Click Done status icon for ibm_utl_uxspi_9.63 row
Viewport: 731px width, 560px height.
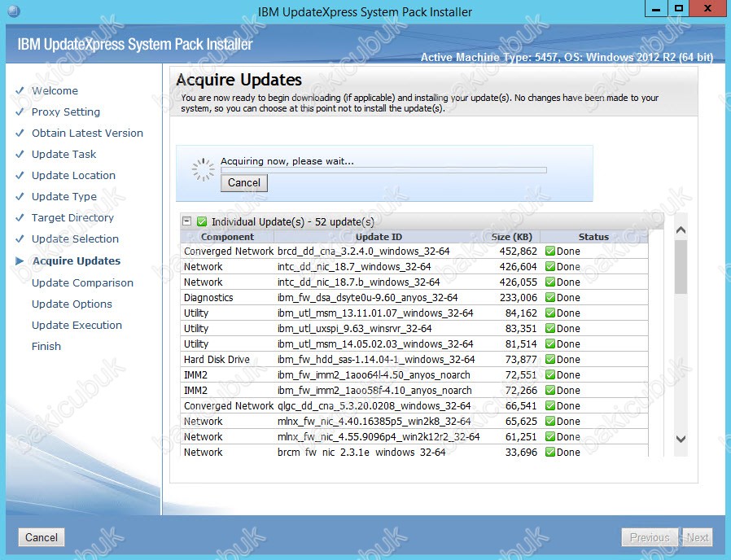550,328
